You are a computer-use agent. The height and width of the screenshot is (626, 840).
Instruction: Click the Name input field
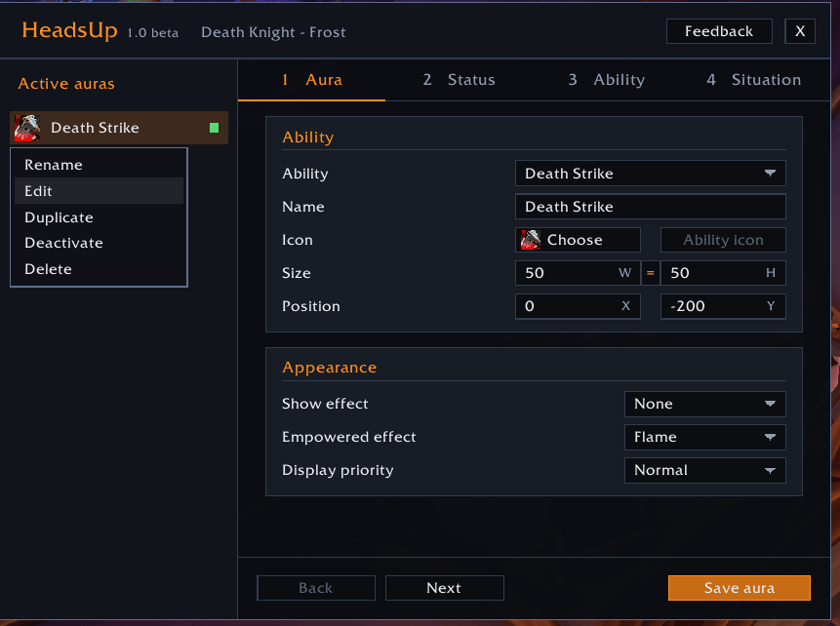pyautogui.click(x=651, y=207)
